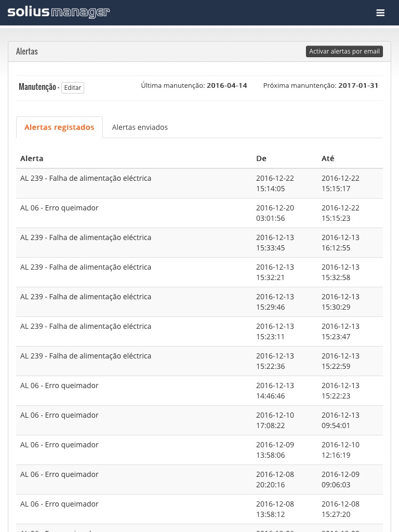The height and width of the screenshot is (532, 399).
Task: Click the AL 06 alert starting 2016-12-13 14:46:46
Action: tap(59, 386)
